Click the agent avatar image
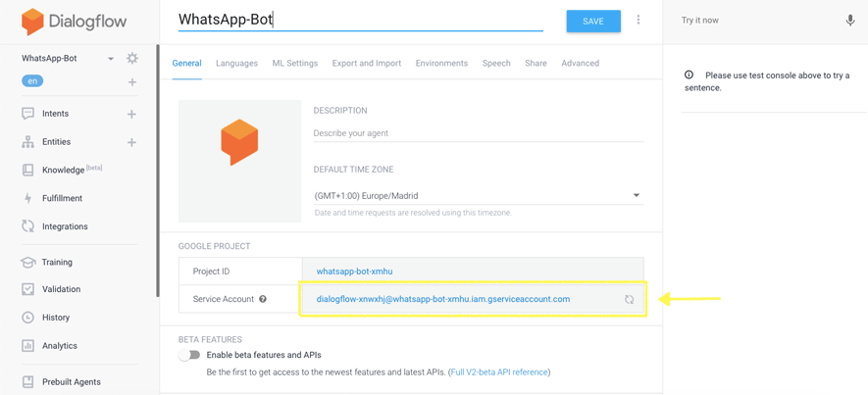 239,161
